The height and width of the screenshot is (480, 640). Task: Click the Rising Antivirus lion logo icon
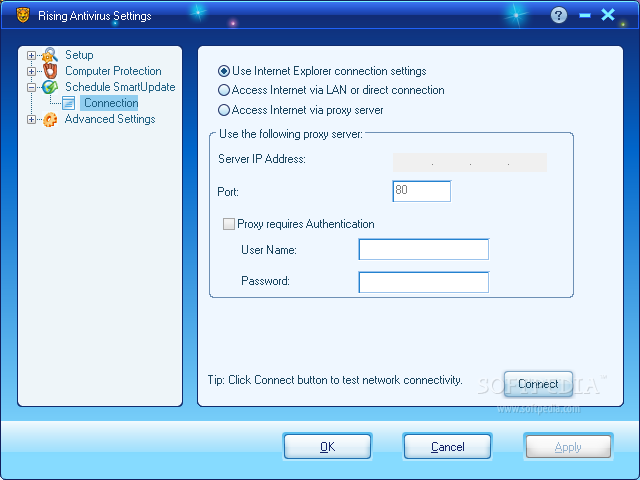pyautogui.click(x=23, y=16)
